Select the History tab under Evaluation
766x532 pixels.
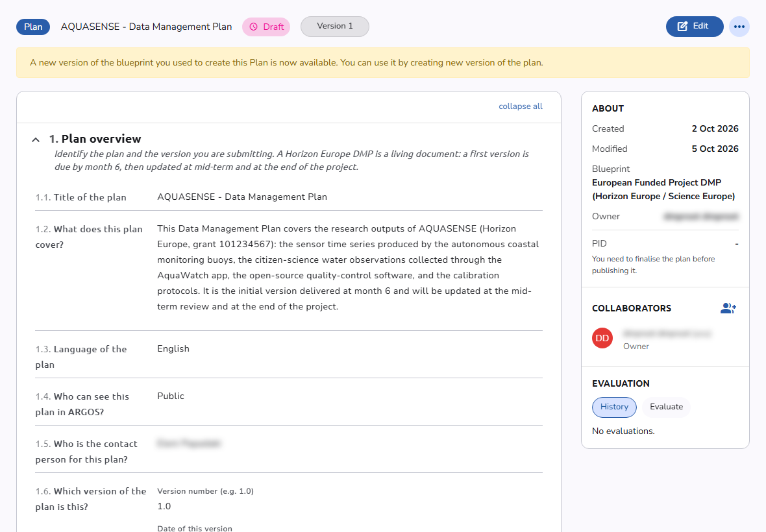tap(614, 407)
